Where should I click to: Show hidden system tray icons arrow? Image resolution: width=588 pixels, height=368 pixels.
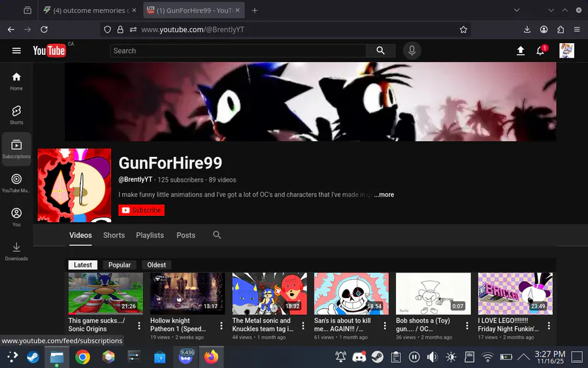click(523, 357)
